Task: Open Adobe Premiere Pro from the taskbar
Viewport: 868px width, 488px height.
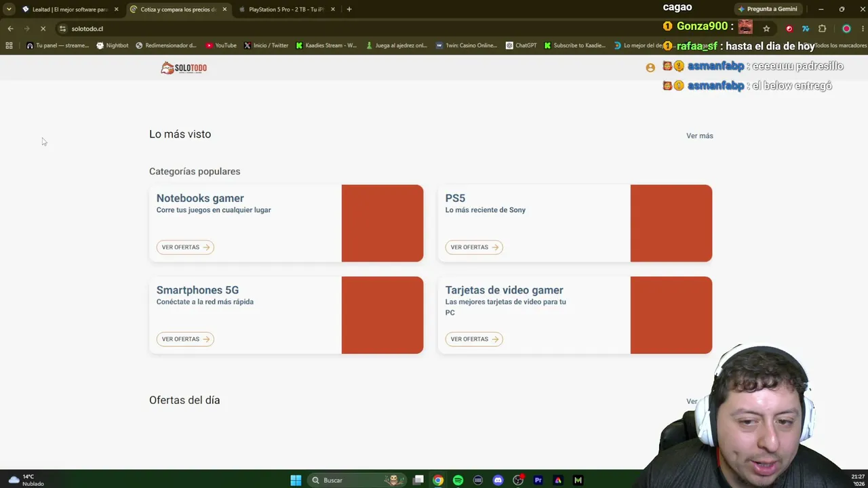Action: tap(538, 480)
